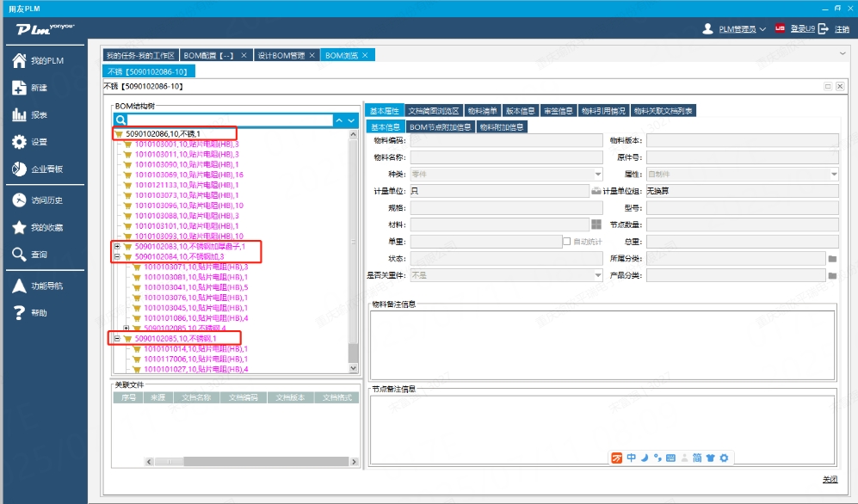This screenshot has height=504, width=858.
Task: Switch to BOM节点附加信息 sub-tab
Action: (x=441, y=127)
